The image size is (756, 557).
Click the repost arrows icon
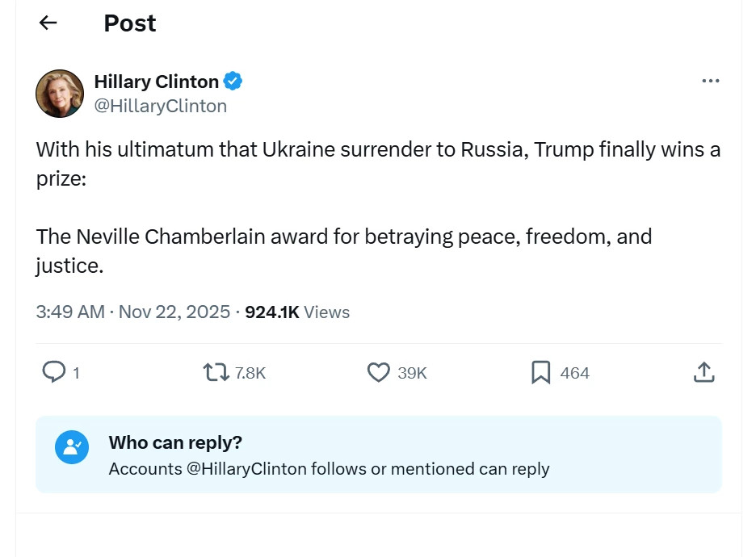(216, 372)
